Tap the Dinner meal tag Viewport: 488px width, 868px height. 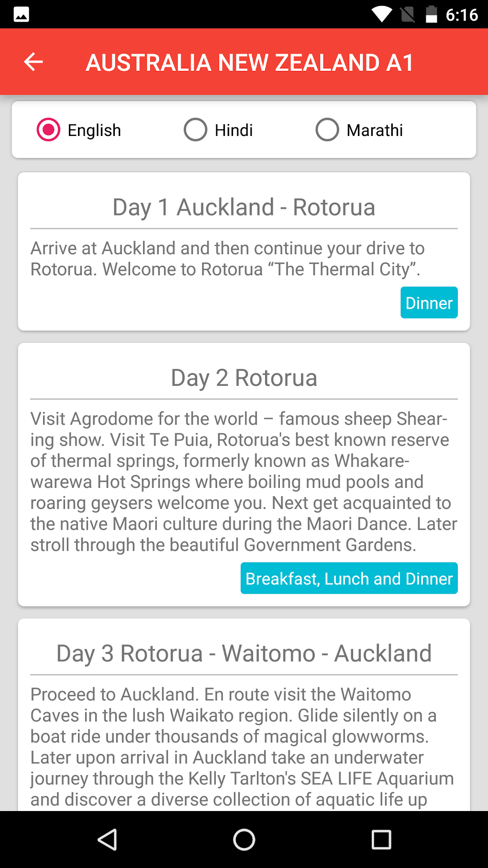coord(429,303)
